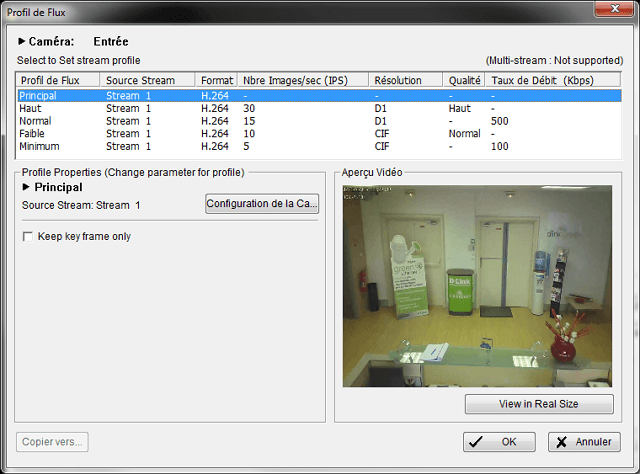Click the Format column header

pyautogui.click(x=216, y=80)
